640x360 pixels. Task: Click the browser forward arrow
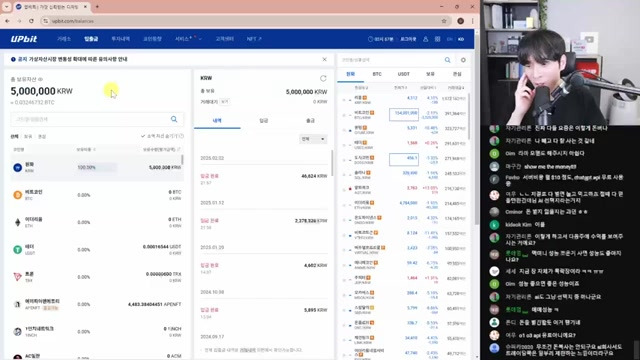[19, 21]
